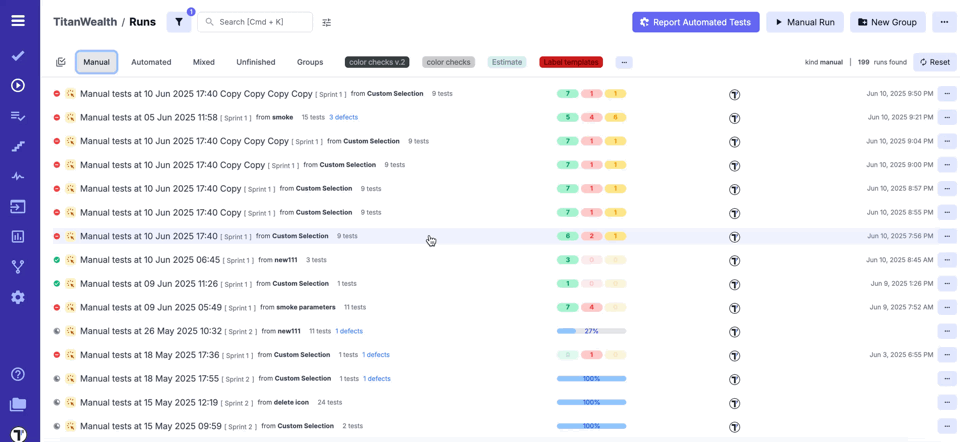The width and height of the screenshot is (960, 442).
Task: Open the row menu for the 9:21 PM run
Action: (x=946, y=118)
